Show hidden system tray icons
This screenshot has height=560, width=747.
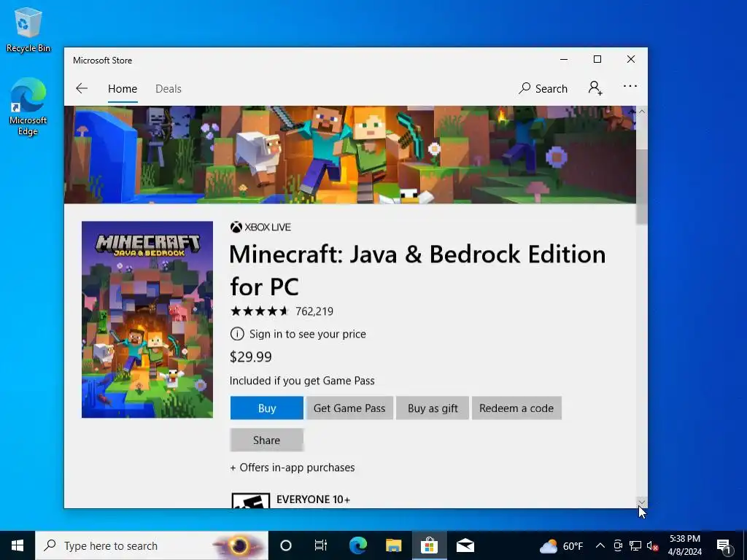pyautogui.click(x=600, y=545)
